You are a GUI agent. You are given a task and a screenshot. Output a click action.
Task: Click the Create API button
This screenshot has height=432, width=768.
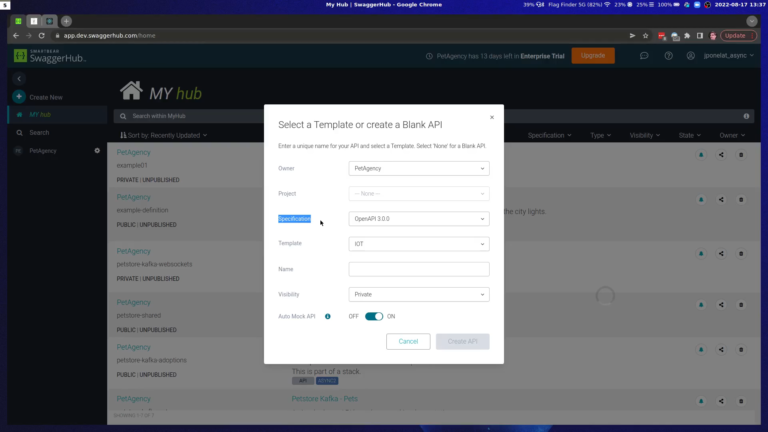(462, 341)
